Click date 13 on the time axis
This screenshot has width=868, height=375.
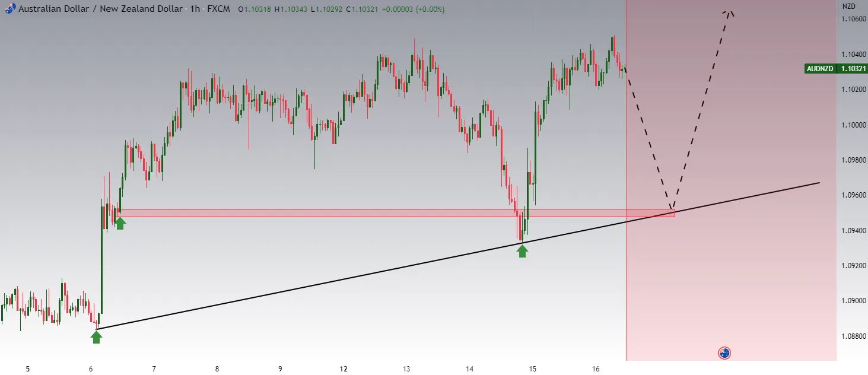tap(406, 369)
